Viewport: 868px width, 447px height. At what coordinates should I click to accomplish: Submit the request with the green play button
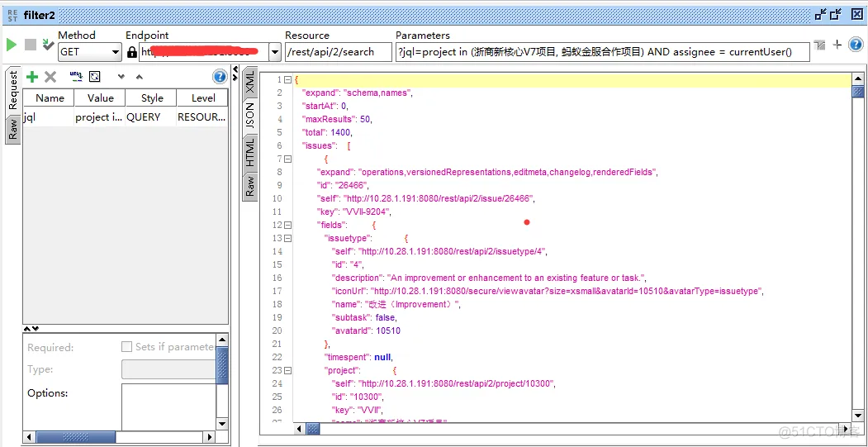click(x=11, y=45)
